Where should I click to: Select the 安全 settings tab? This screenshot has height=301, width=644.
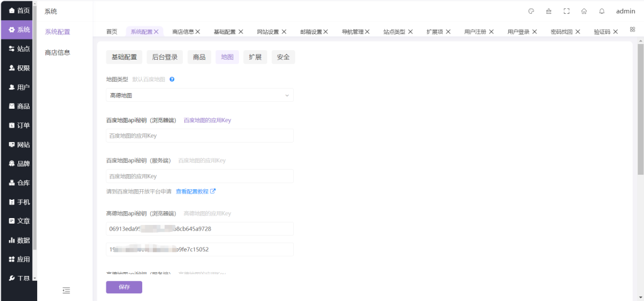coord(283,57)
